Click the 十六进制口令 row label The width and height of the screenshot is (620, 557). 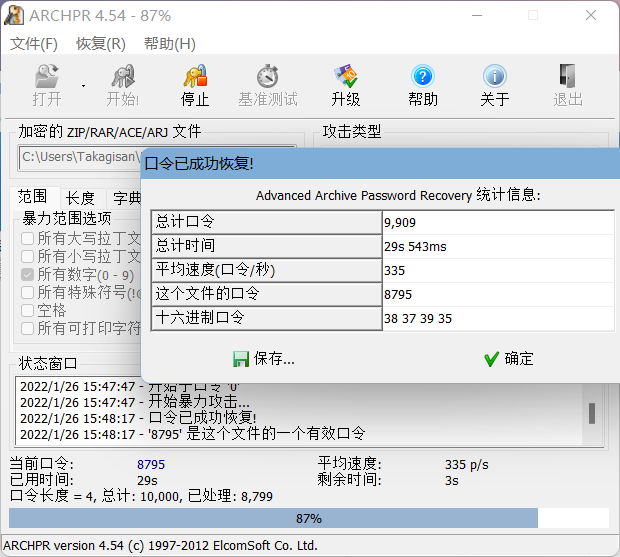(x=267, y=318)
